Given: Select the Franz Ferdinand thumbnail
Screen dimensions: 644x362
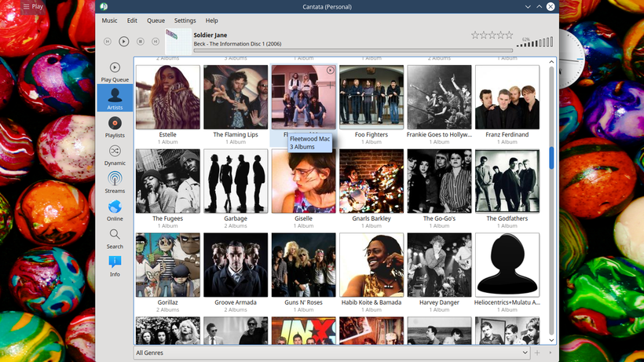Looking at the screenshot, I should pos(507,97).
